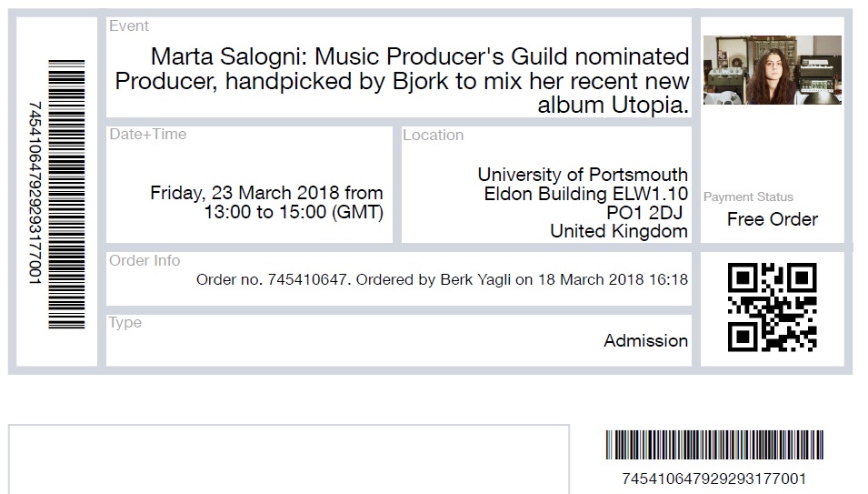Click the event title about Marta Salogni
This screenshot has width=868, height=494.
(402, 81)
